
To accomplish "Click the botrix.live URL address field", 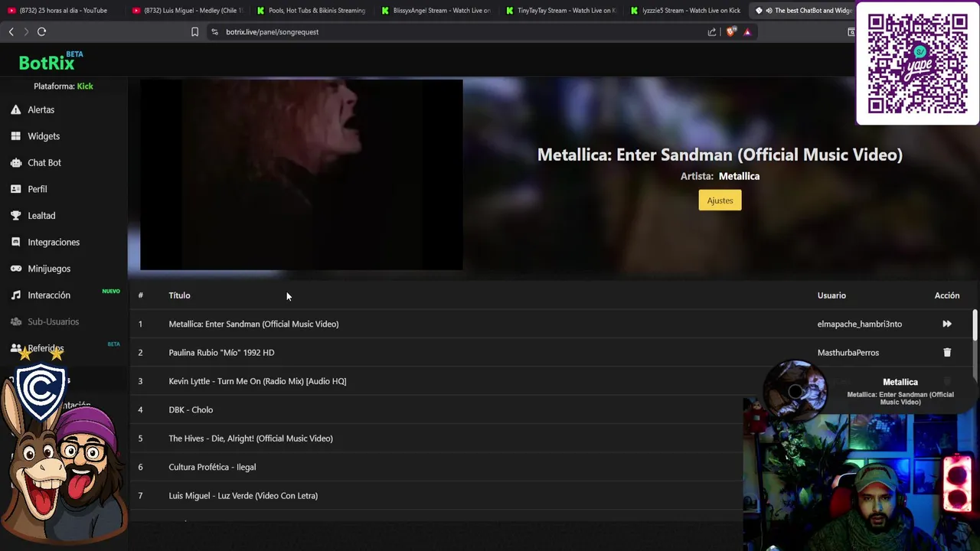I will (459, 32).
